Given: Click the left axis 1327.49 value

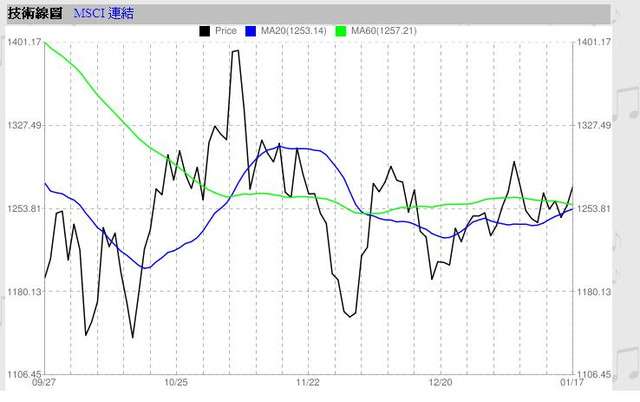Looking at the screenshot, I should [x=24, y=125].
